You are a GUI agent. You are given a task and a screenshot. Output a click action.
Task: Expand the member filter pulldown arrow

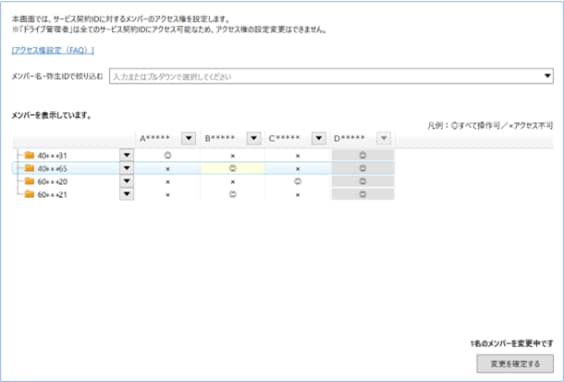pos(547,76)
